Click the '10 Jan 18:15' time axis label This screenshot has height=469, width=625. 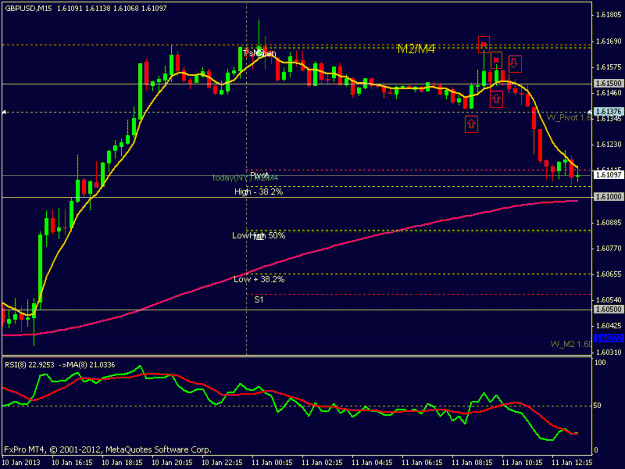[122, 463]
